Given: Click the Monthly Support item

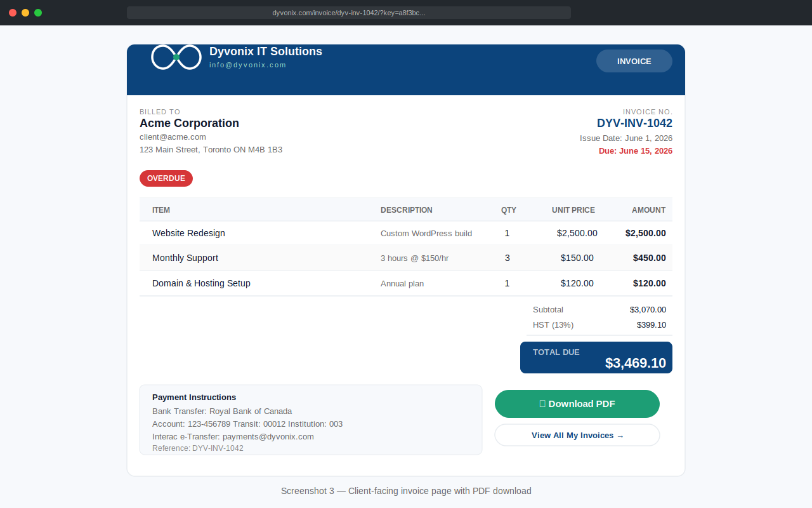Looking at the screenshot, I should pyautogui.click(x=185, y=258).
